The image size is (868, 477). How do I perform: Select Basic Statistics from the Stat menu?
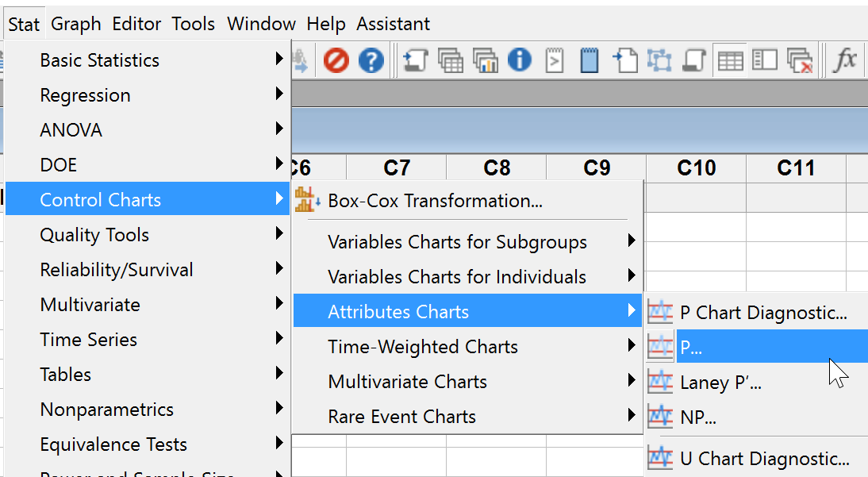point(99,60)
